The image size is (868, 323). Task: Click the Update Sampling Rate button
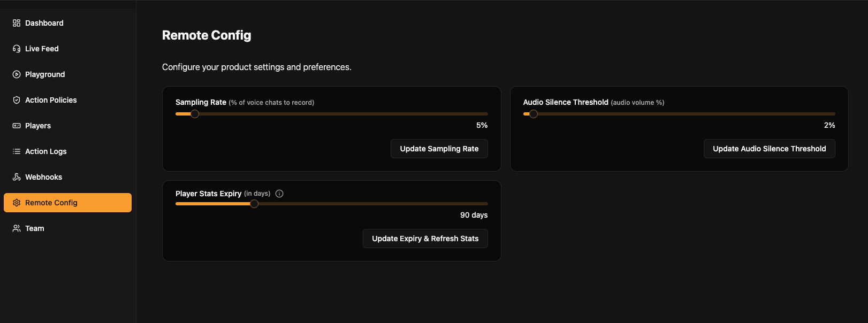(439, 149)
